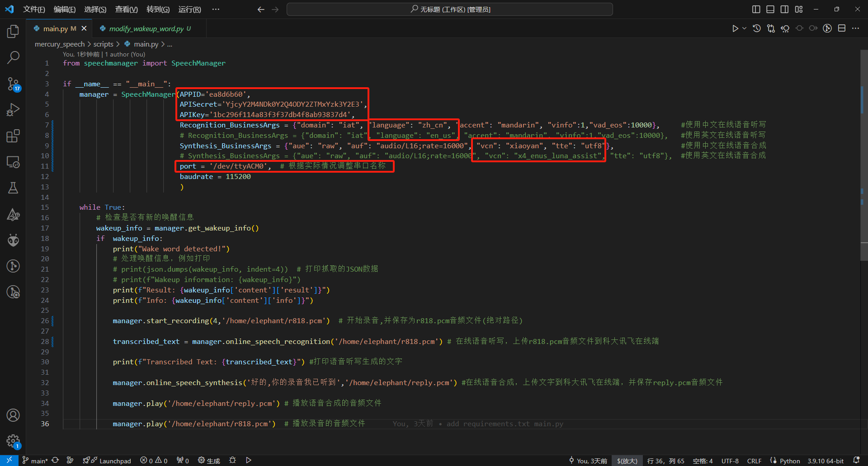Open the 编辑(E) menu
The image size is (868, 466).
(x=65, y=9)
